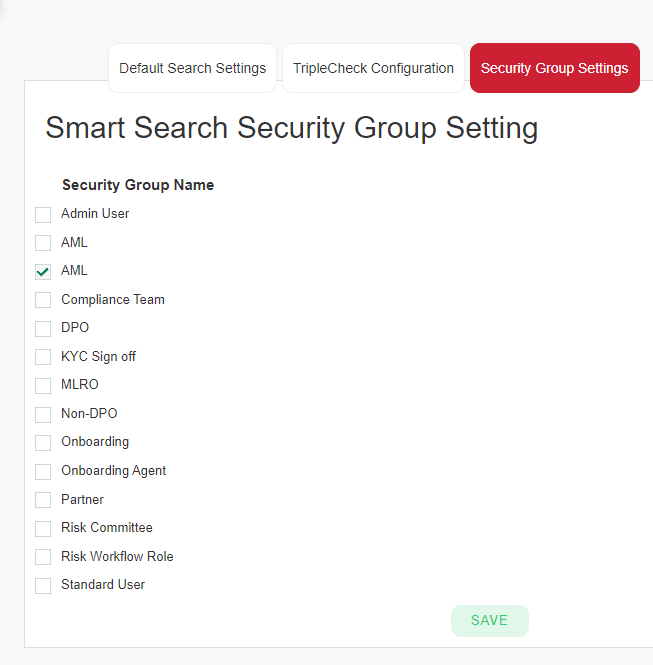Viewport: 653px width, 665px height.
Task: Check the Admin User checkbox
Action: (x=43, y=215)
